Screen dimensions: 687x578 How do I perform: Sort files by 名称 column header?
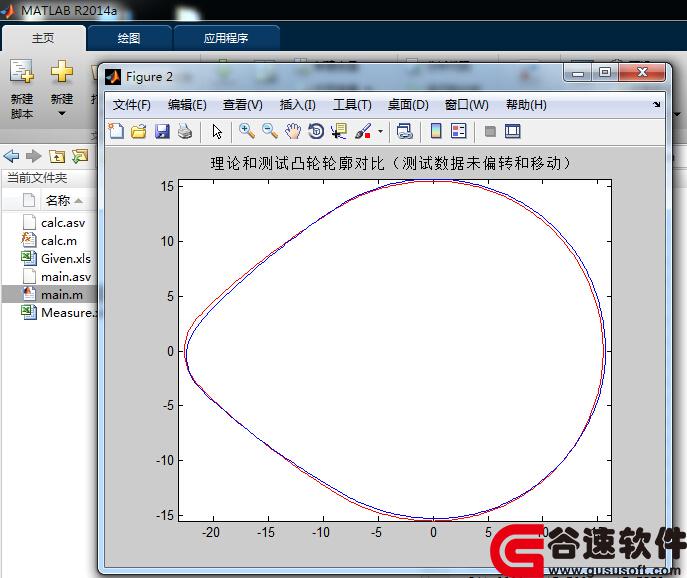[x=58, y=201]
